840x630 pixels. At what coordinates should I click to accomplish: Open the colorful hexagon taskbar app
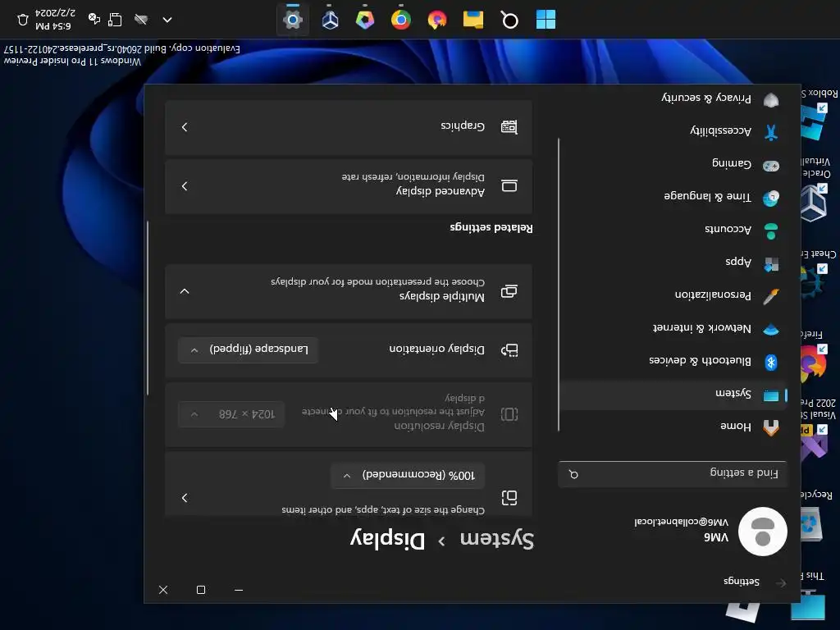pyautogui.click(x=365, y=20)
